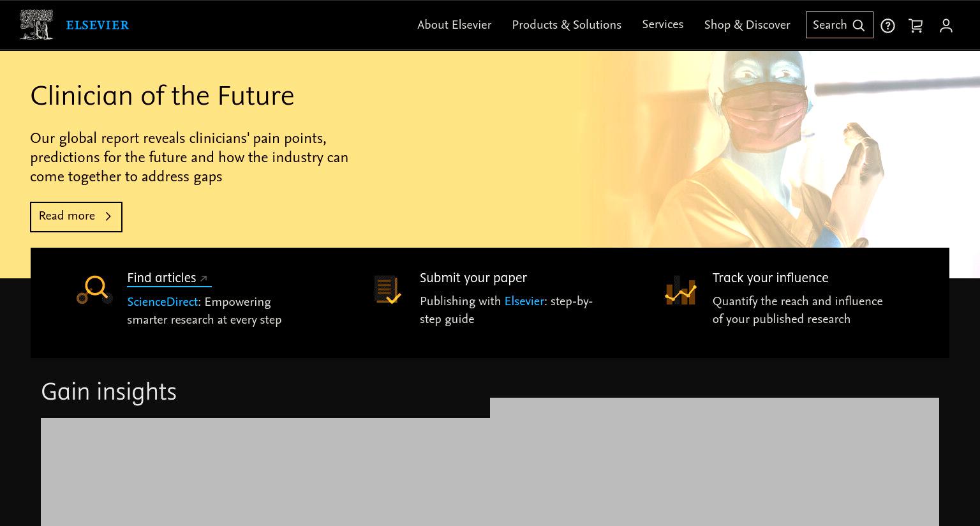
Task: Click the Elsevier tree logo
Action: click(36, 25)
